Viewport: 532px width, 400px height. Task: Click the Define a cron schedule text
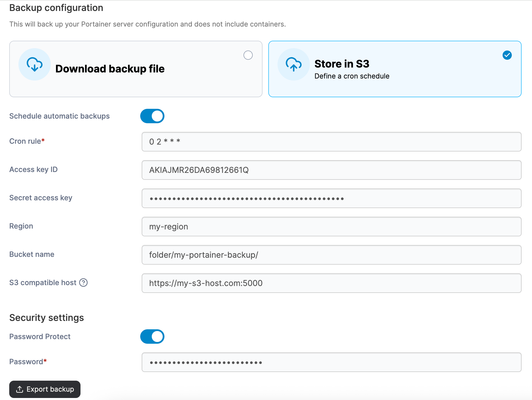click(x=352, y=76)
